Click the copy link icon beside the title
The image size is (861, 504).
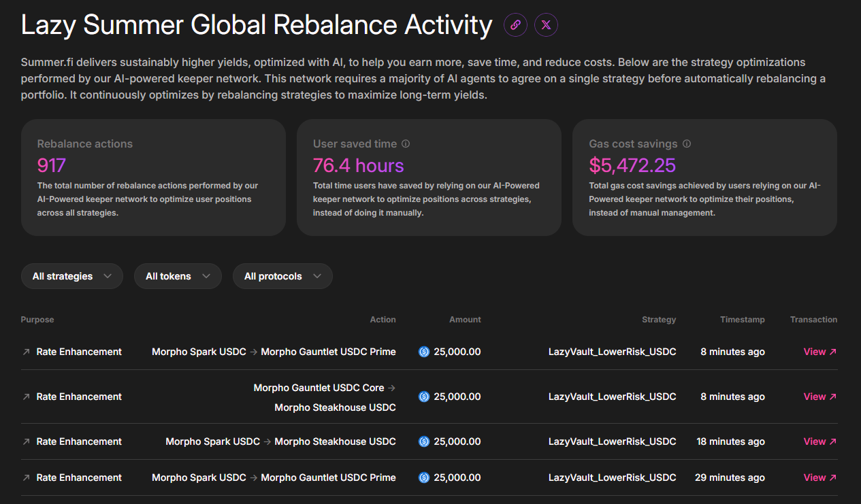pyautogui.click(x=515, y=25)
